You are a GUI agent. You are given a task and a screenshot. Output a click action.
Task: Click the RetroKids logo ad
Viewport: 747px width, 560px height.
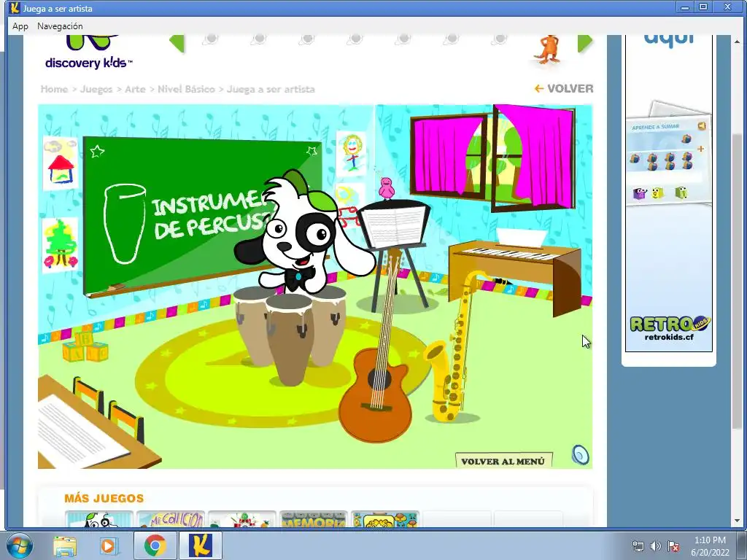click(670, 327)
